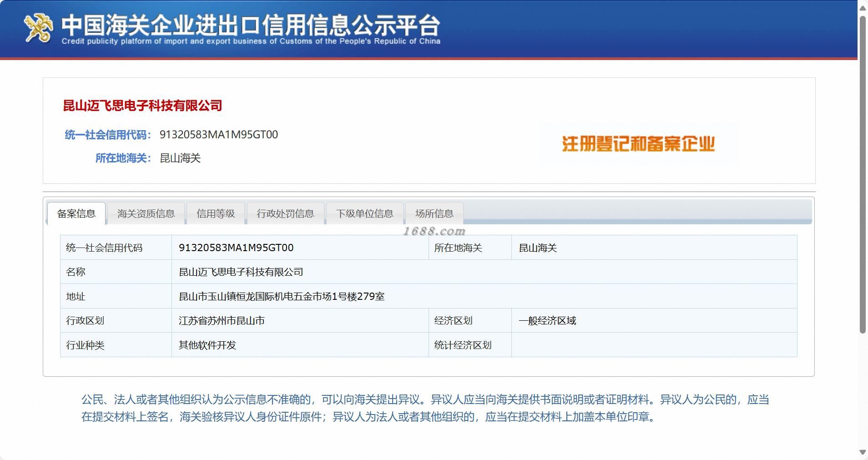Viewport: 868px width, 460px height.
Task: Click the 一般经济区域 cell
Action: (x=654, y=321)
